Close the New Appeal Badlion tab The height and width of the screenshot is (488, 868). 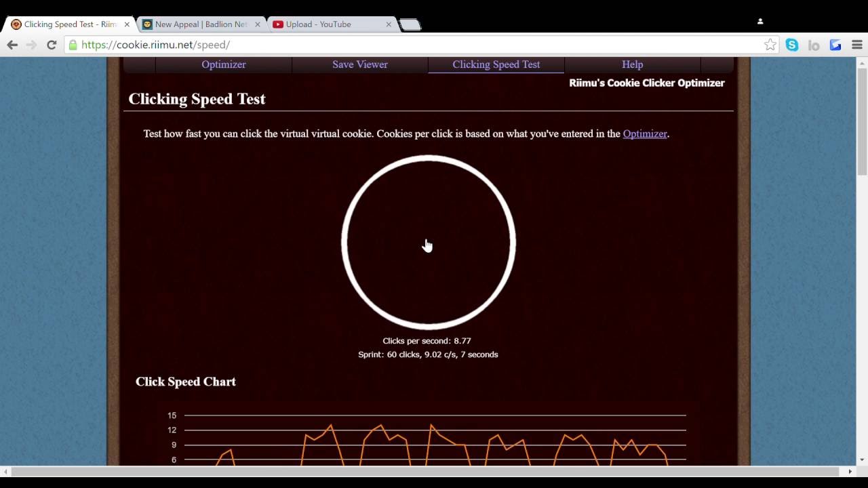pyautogui.click(x=258, y=24)
